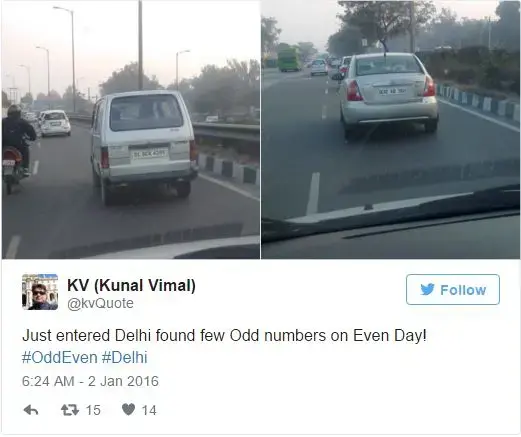This screenshot has height=437, width=521.
Task: Open Kunal Vimal's profile avatar
Action: 40,292
